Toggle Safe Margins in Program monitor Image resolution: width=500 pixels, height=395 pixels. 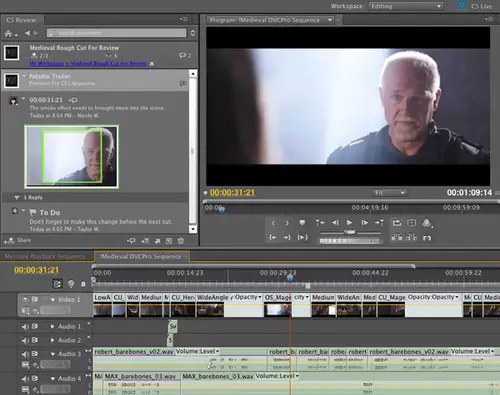click(412, 222)
